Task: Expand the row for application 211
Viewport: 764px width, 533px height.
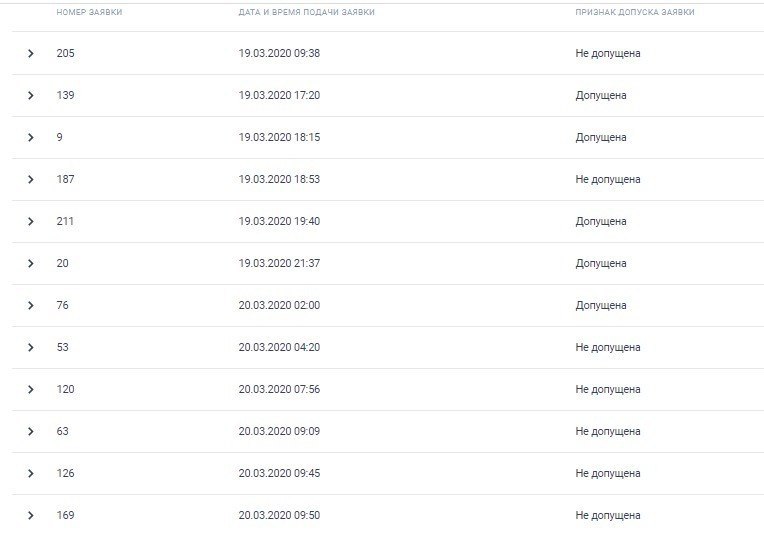Action: tap(31, 221)
